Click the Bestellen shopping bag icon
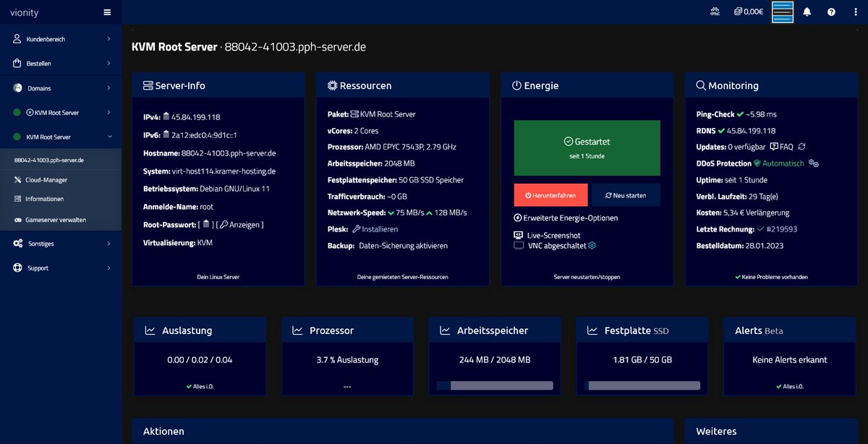 [x=17, y=64]
